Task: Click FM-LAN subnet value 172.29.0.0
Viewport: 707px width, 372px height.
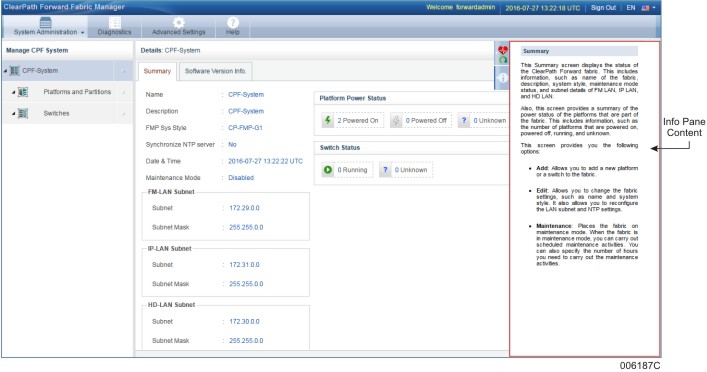Action: (244, 208)
